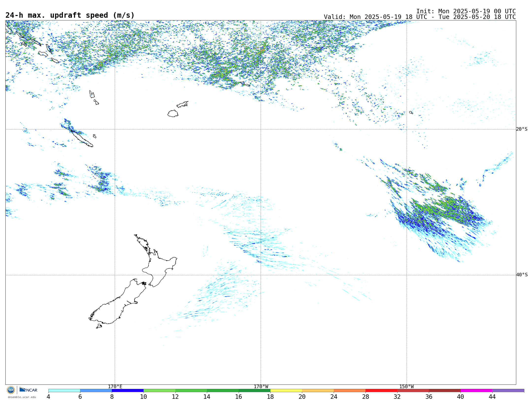
Task: Click the 150°W longitude label
Action: coord(406,386)
